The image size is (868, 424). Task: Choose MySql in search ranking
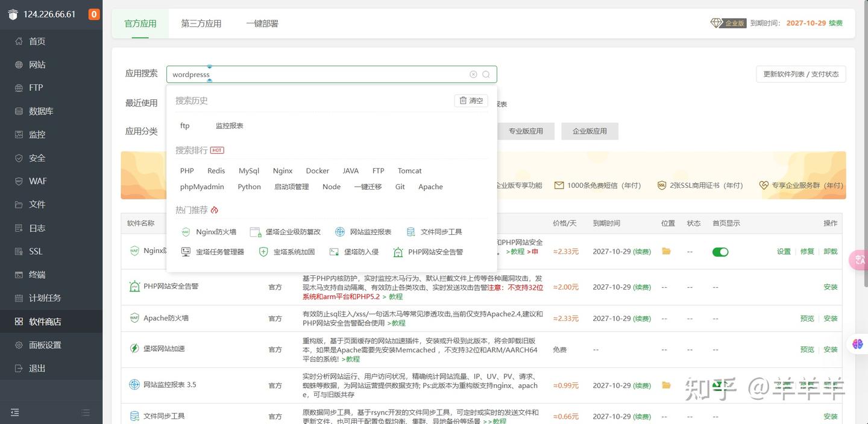pyautogui.click(x=249, y=171)
